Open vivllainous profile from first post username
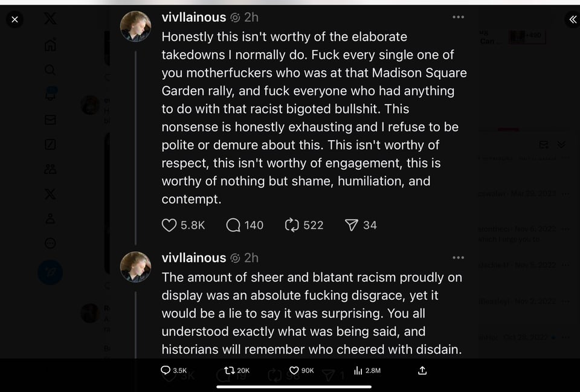This screenshot has height=392, width=580. [193, 18]
